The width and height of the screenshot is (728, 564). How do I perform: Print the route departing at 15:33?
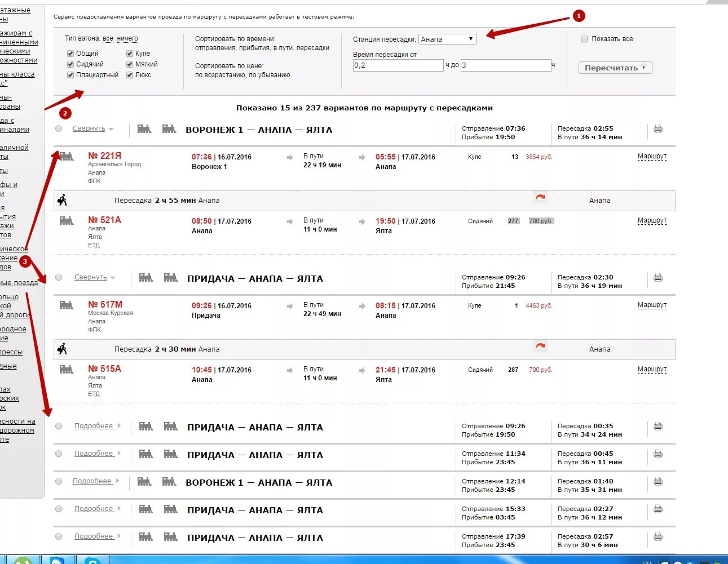point(658,509)
